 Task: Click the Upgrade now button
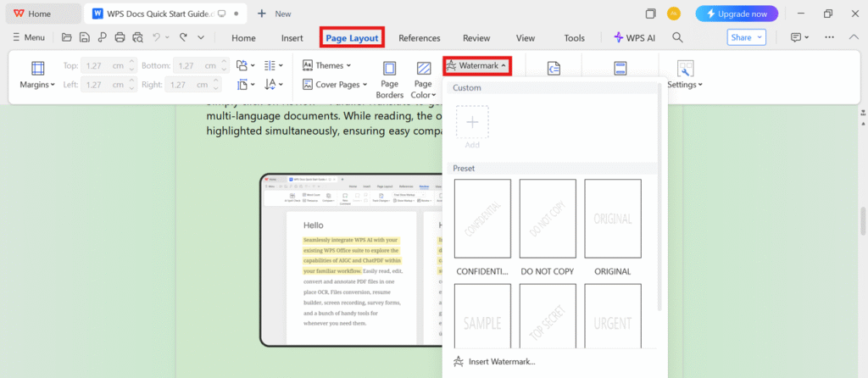(x=737, y=14)
